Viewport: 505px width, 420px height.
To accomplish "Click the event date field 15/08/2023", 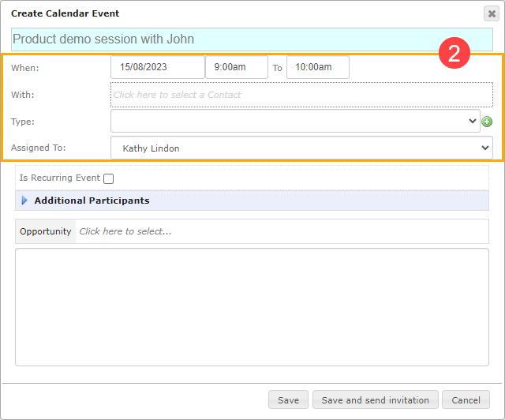I will pyautogui.click(x=158, y=67).
